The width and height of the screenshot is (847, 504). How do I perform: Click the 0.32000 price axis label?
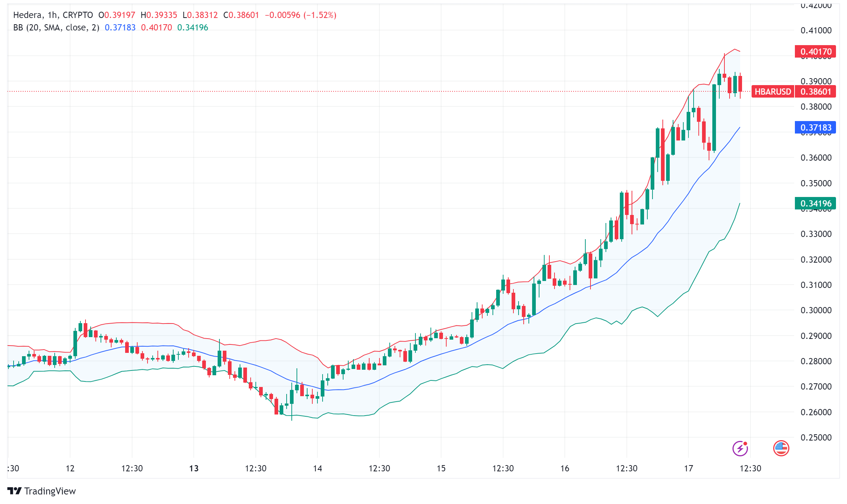click(x=816, y=260)
